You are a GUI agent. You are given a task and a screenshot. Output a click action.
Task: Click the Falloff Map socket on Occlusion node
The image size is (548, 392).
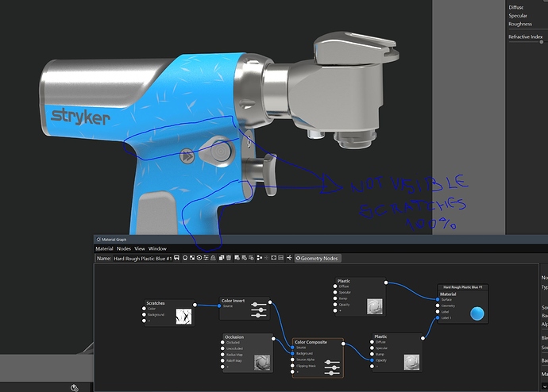(x=222, y=360)
